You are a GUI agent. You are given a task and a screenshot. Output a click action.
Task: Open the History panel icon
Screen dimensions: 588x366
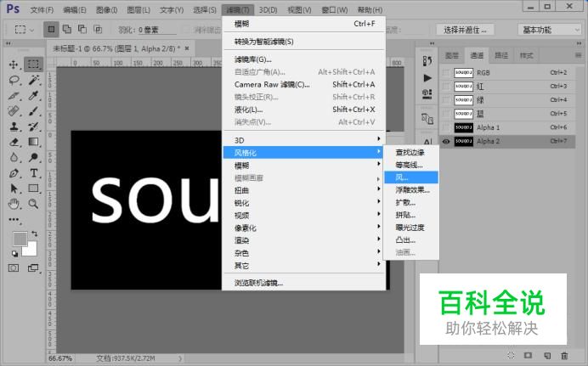click(427, 61)
